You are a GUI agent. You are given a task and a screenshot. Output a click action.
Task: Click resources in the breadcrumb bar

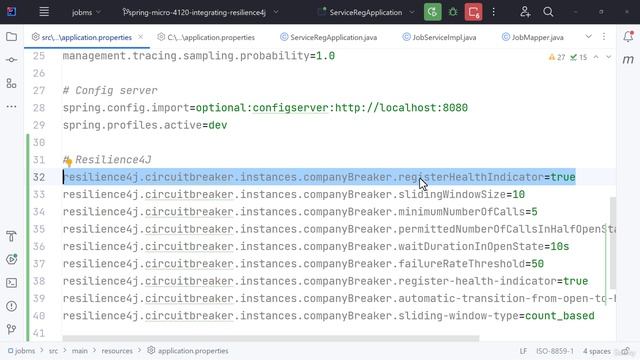[x=117, y=351]
